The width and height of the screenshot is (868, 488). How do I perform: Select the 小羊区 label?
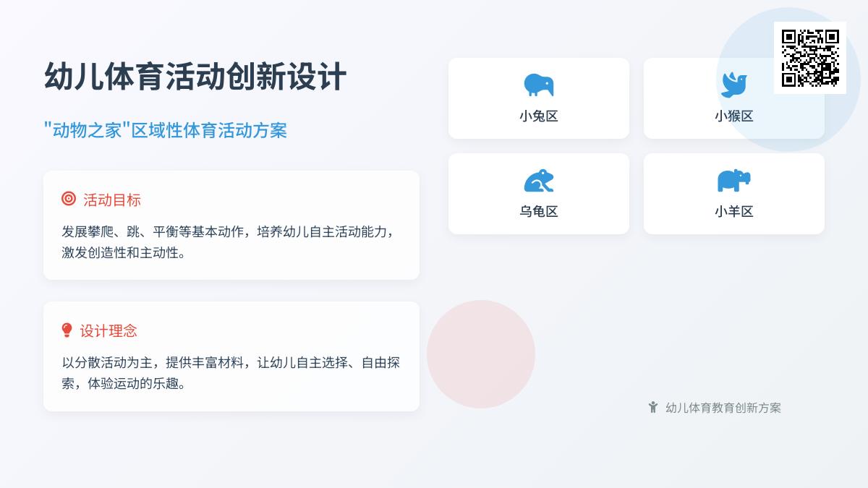click(734, 212)
